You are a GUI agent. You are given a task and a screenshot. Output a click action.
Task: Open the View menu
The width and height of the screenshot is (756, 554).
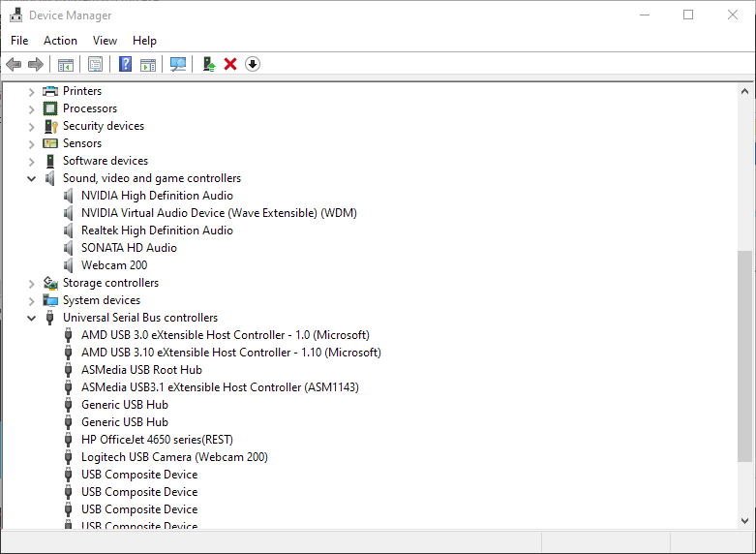[x=105, y=41]
